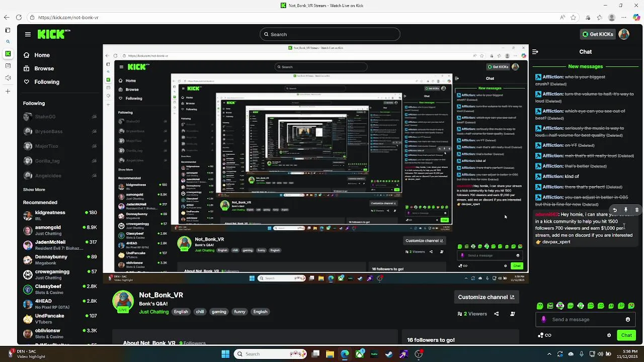This screenshot has width=644, height=362.
Task: Click the 2 Viewers count
Action: click(x=472, y=314)
